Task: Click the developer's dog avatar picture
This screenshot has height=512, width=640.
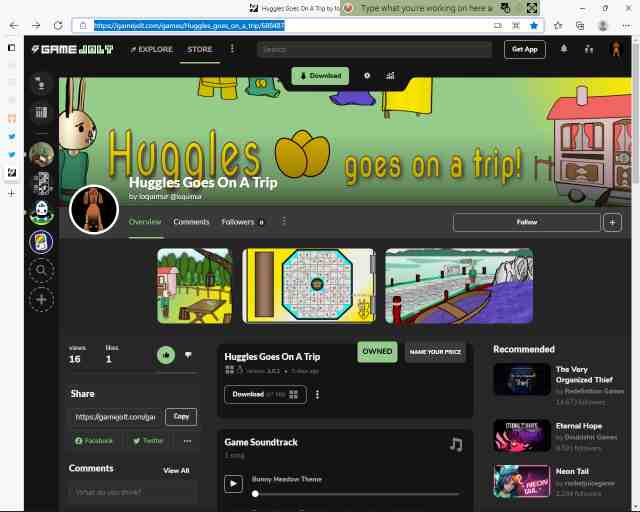Action: pos(94,209)
